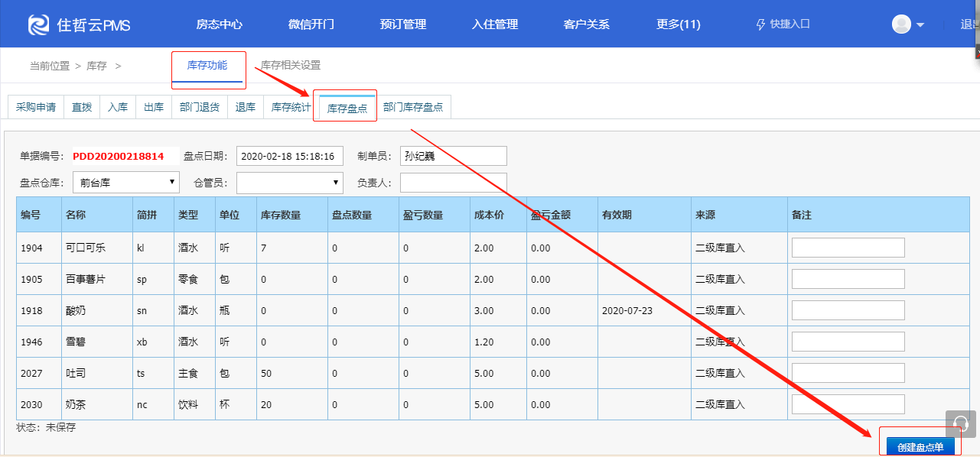Click 库存数量 value 50 for 吐司

tap(266, 374)
